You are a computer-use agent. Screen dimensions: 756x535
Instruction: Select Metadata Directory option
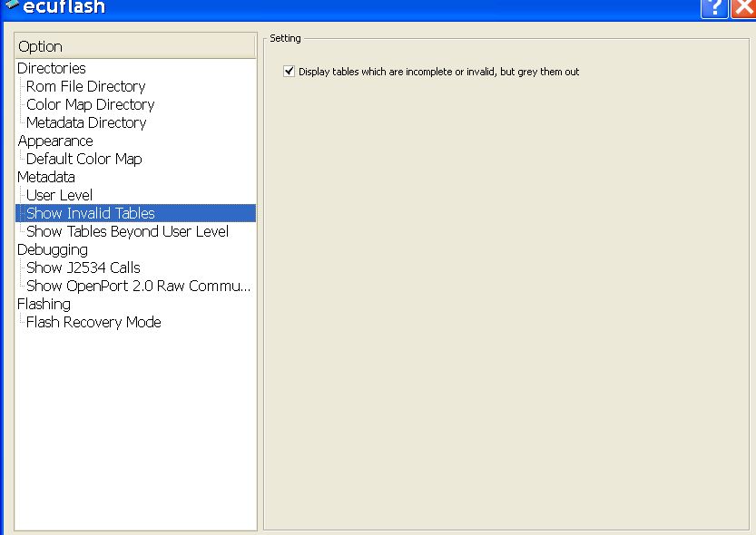[x=86, y=122]
